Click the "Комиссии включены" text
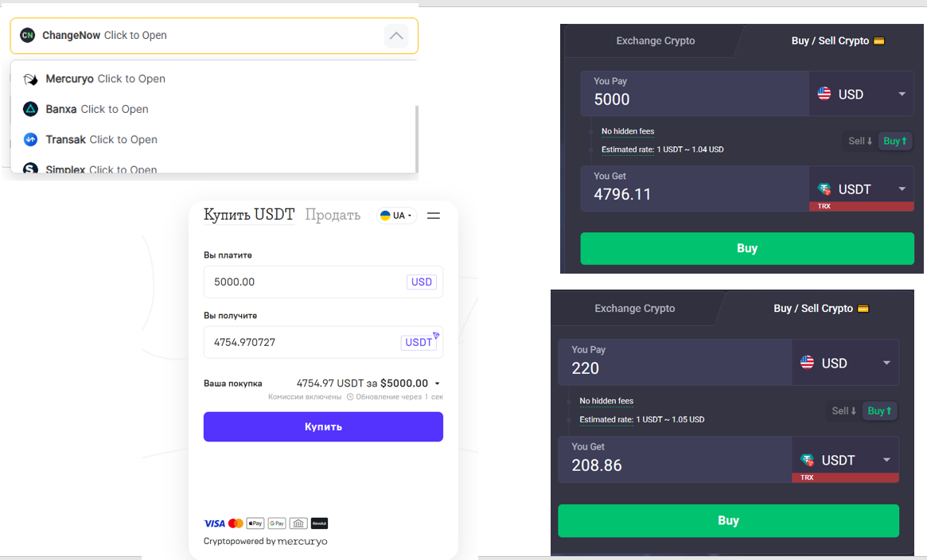 click(305, 397)
